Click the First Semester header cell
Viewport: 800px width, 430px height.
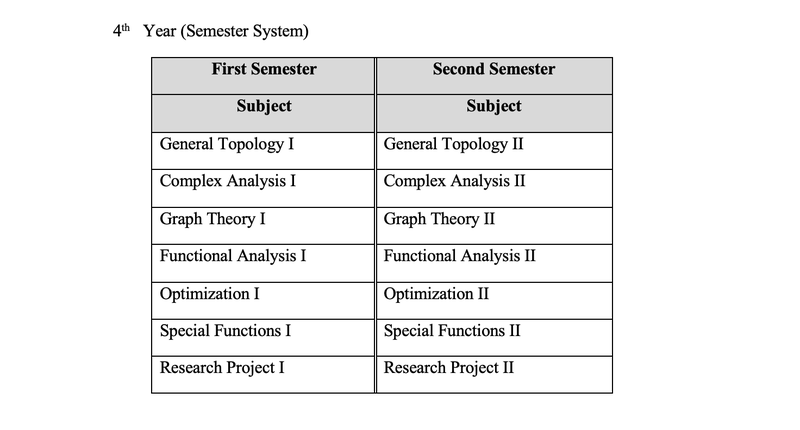[x=263, y=76]
